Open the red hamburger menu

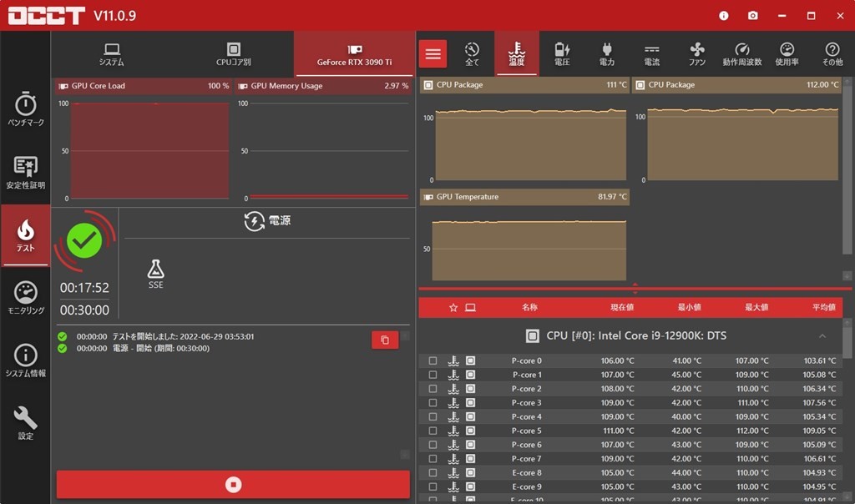(433, 54)
